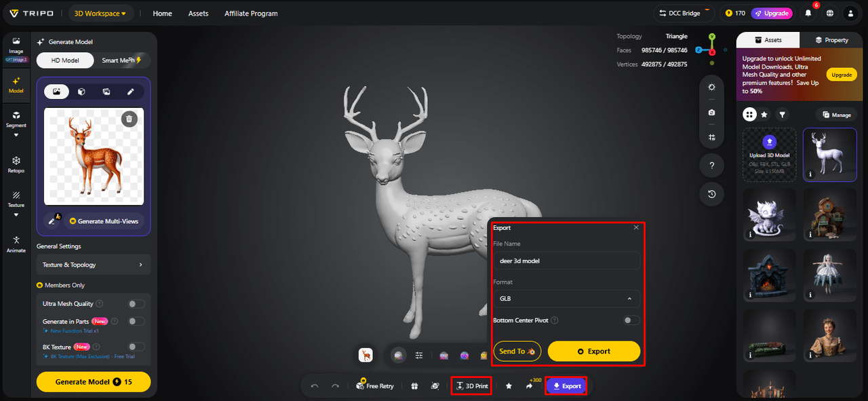The width and height of the screenshot is (868, 401).
Task: Open the Image tool in left sidebar
Action: pyautogui.click(x=16, y=47)
